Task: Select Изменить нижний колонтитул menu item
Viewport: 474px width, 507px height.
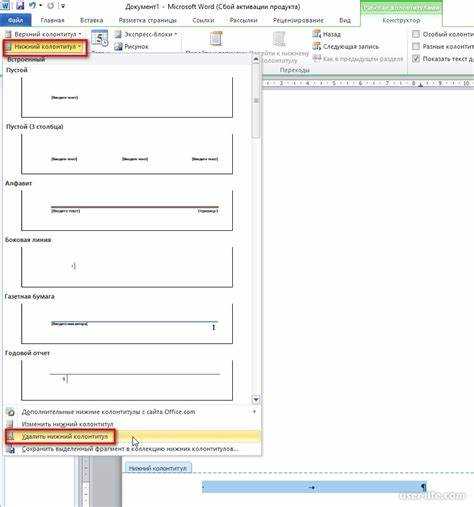Action: [133, 424]
